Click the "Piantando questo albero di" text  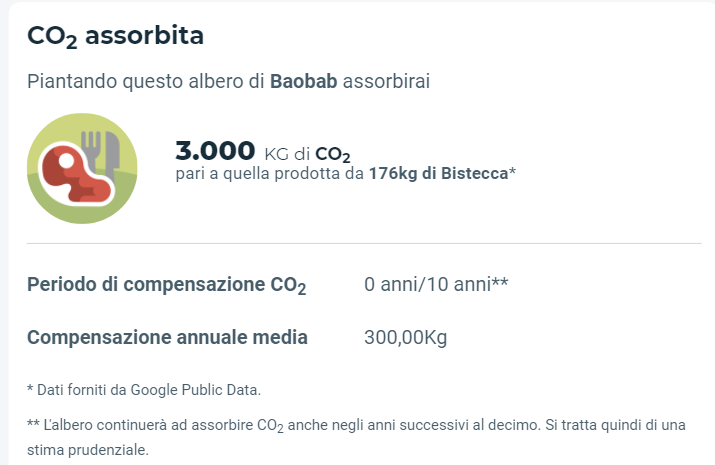click(x=146, y=81)
